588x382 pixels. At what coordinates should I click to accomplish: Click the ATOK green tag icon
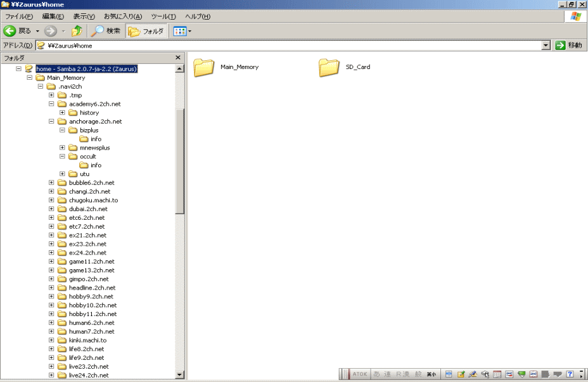[x=521, y=374]
